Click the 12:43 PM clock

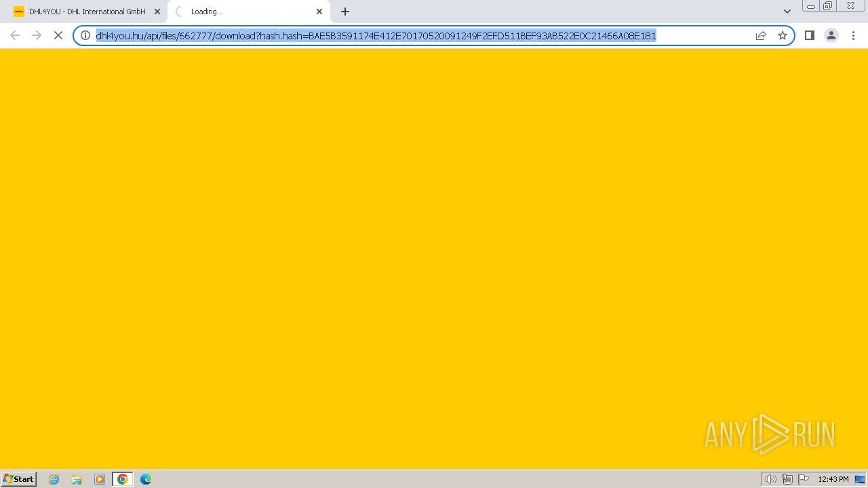click(x=833, y=479)
